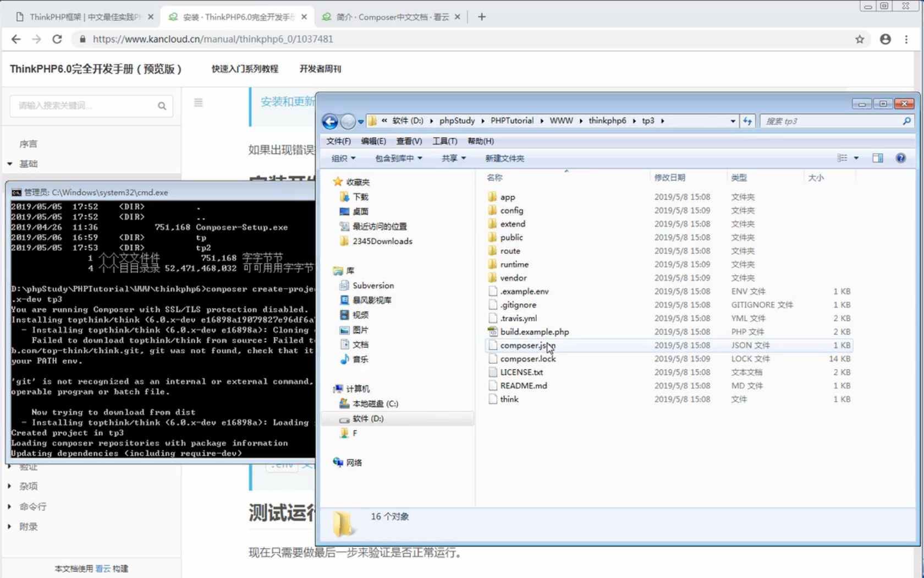Screen dimensions: 924x578
Task: Open the address bar history dropdown
Action: 733,121
